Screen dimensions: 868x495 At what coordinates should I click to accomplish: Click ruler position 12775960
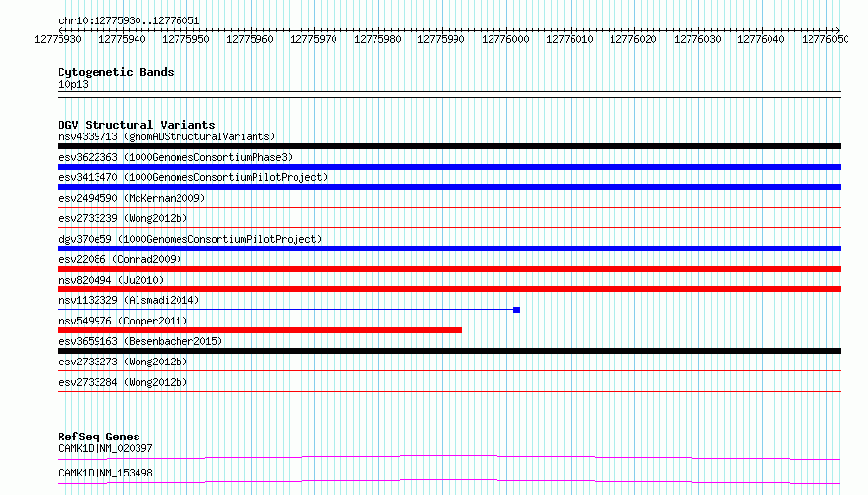point(250,39)
